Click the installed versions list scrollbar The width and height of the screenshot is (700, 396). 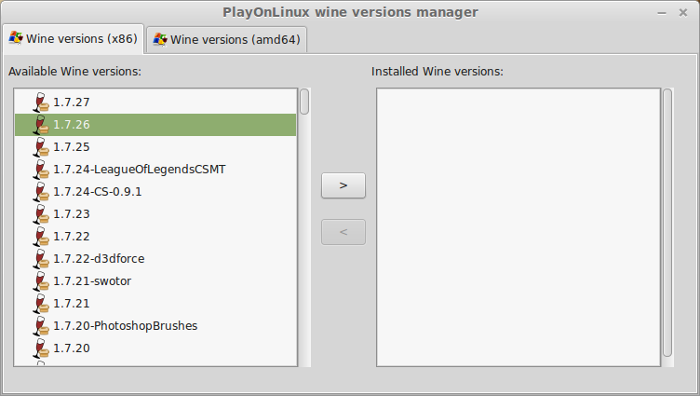667,223
